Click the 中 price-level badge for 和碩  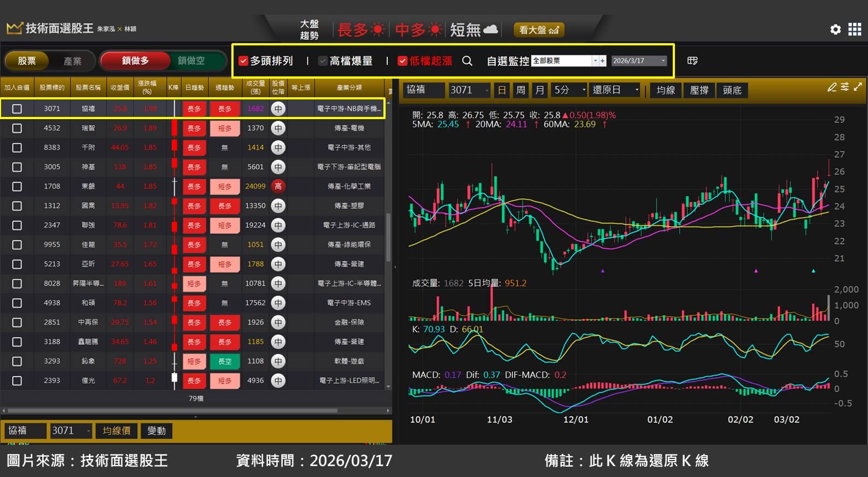[x=278, y=303]
